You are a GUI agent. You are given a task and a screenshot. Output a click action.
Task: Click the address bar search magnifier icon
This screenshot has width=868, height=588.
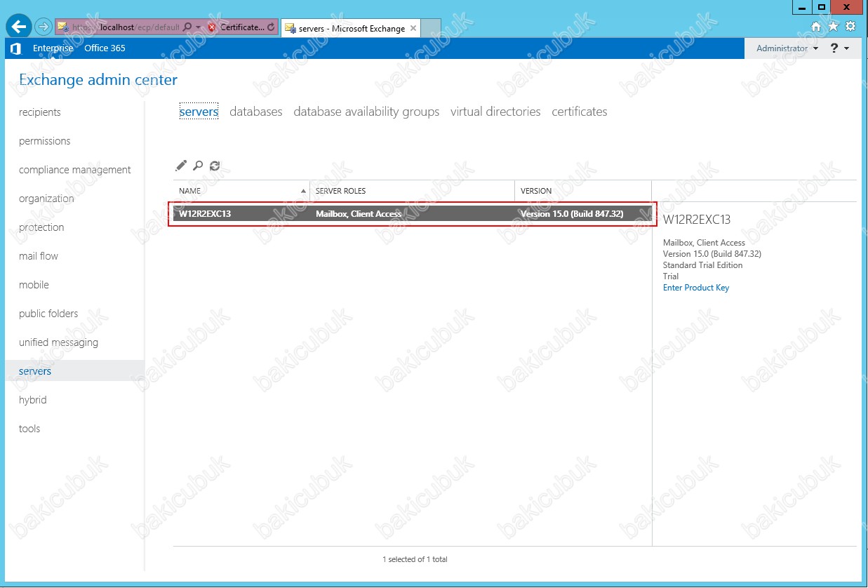[x=187, y=27]
